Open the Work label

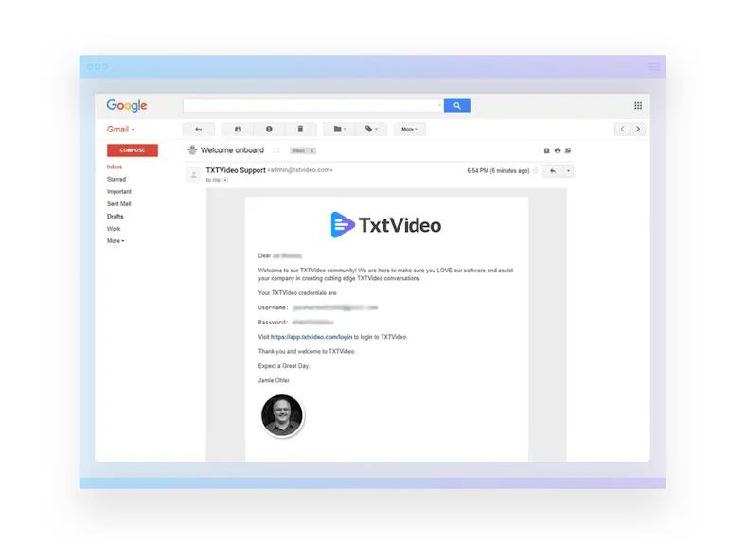pyautogui.click(x=114, y=229)
